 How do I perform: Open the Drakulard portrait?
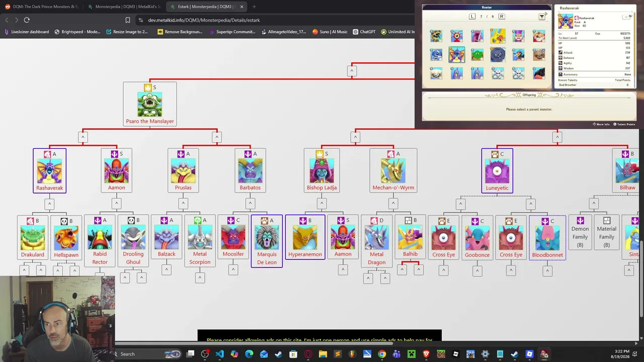point(33,238)
